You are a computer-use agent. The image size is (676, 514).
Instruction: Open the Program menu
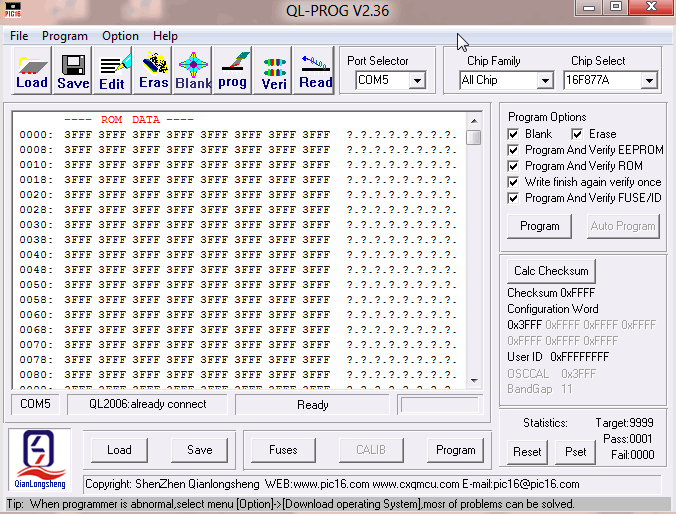coord(65,36)
